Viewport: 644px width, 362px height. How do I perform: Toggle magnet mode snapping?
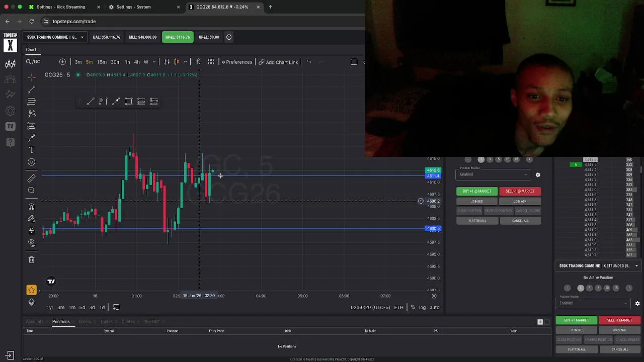pyautogui.click(x=31, y=207)
